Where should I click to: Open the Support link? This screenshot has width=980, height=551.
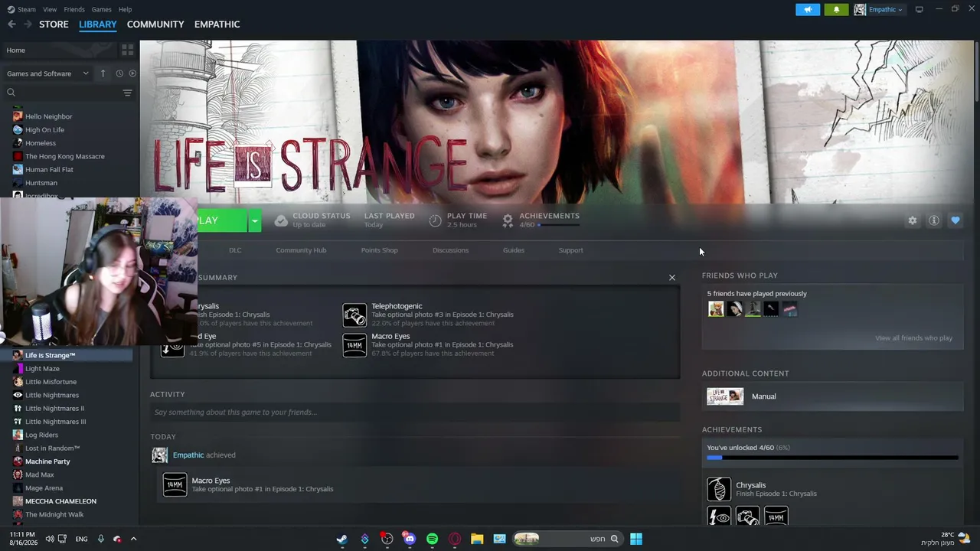[570, 250]
